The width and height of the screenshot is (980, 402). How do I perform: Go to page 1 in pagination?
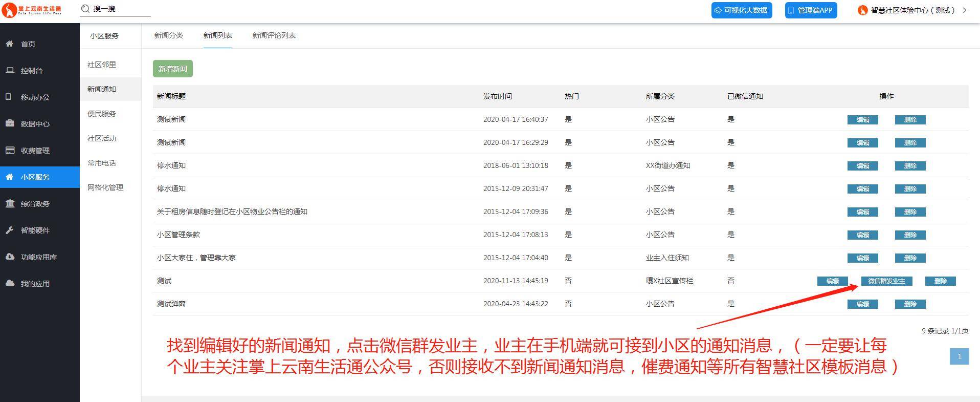tap(959, 356)
